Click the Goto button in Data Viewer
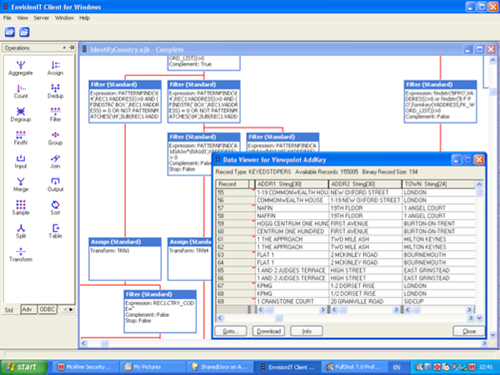The image size is (500, 375). point(230,331)
